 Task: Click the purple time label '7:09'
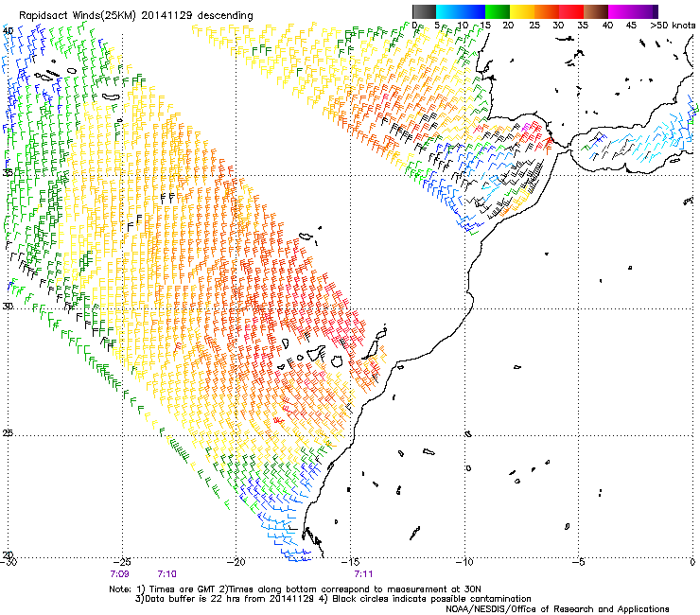pyautogui.click(x=119, y=574)
